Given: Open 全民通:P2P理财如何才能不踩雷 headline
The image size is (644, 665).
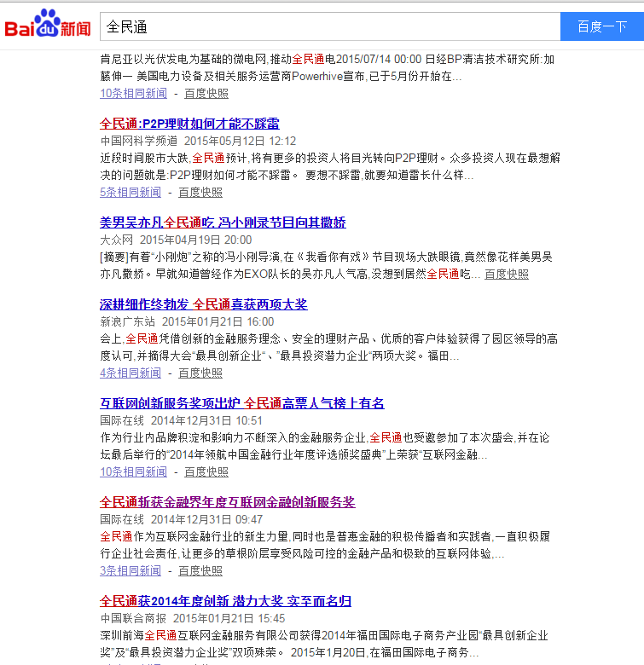Looking at the screenshot, I should 189,124.
